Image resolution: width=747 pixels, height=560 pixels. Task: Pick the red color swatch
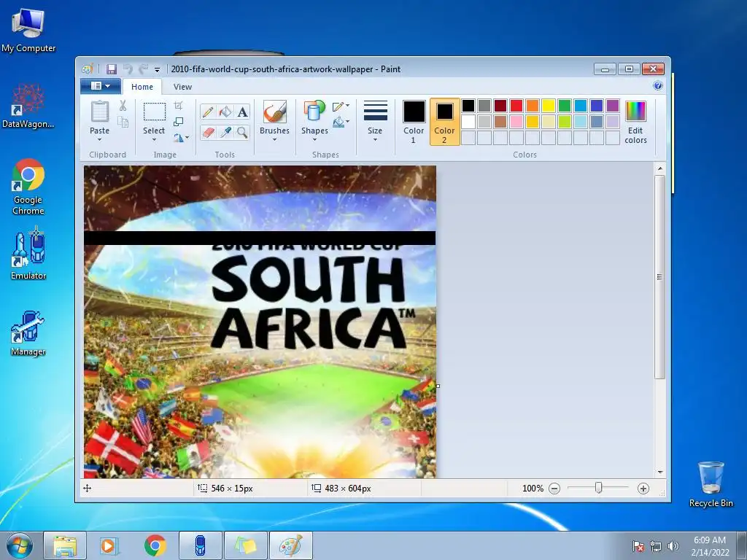(x=516, y=106)
